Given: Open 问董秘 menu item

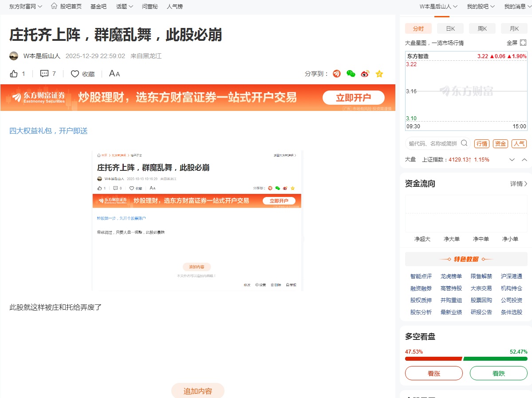Looking at the screenshot, I should (150, 7).
